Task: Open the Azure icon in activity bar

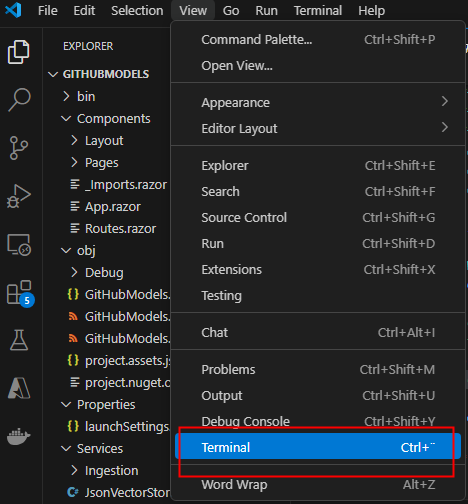Action: pyautogui.click(x=19, y=388)
